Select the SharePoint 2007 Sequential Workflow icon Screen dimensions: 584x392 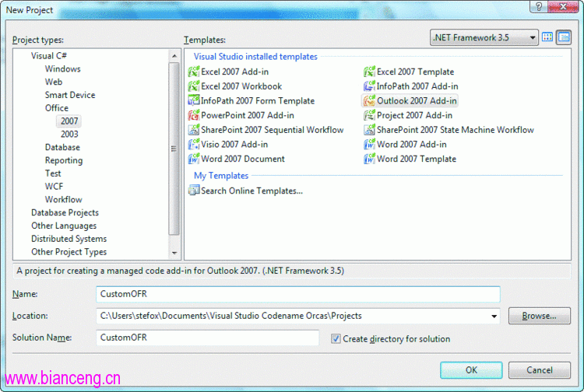click(x=194, y=129)
